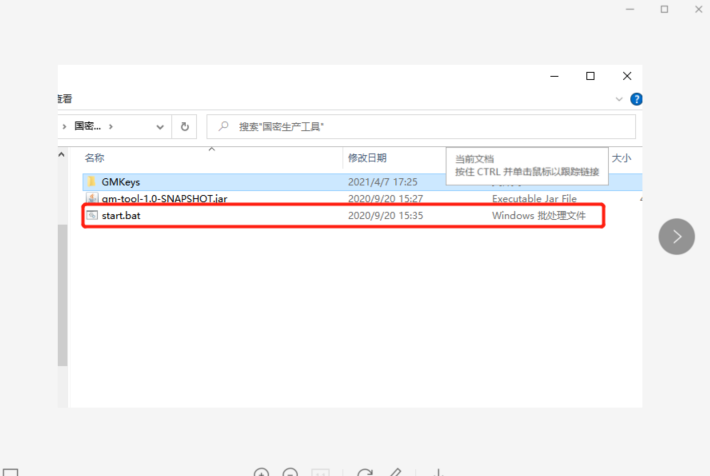Rotate the image with the rotate icon
The height and width of the screenshot is (476, 710).
[365, 472]
